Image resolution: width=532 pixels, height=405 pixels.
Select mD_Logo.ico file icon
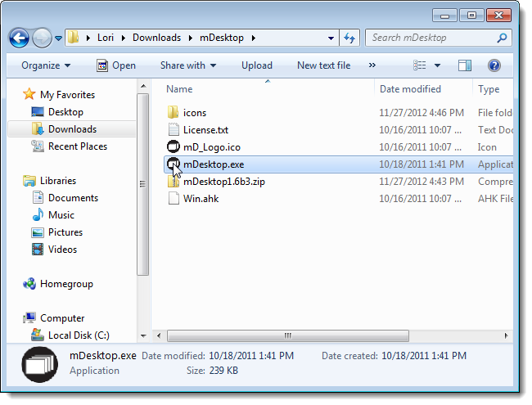[174, 147]
